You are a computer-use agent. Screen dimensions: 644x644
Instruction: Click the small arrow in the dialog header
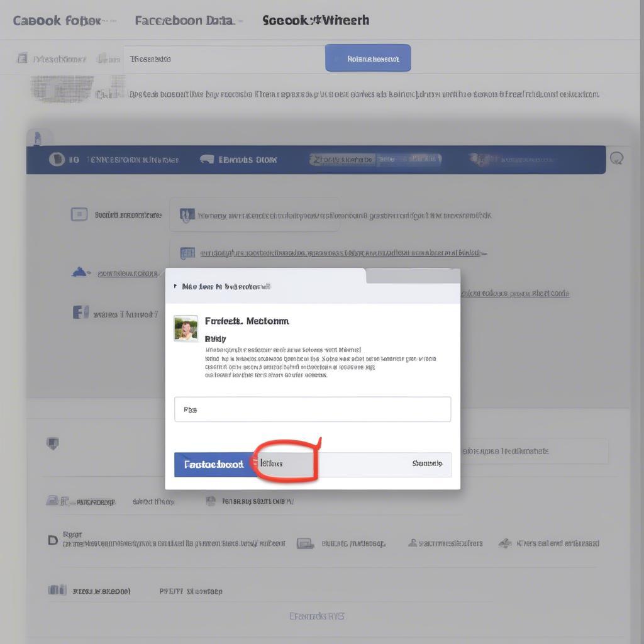[175, 286]
